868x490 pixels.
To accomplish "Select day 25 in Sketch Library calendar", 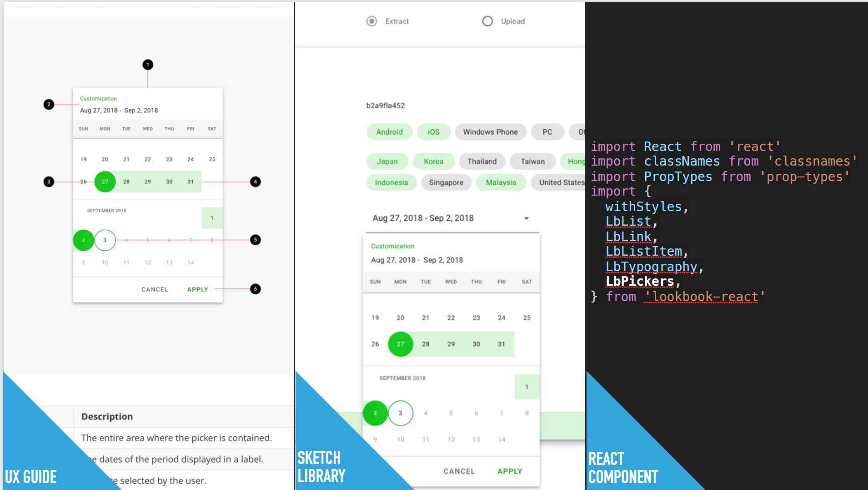I will (527, 318).
